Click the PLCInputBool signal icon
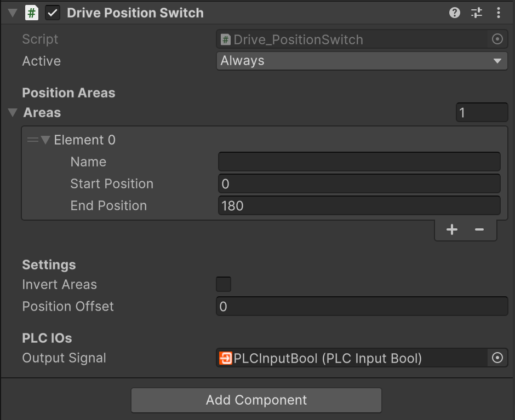The width and height of the screenshot is (515, 420). (x=226, y=358)
